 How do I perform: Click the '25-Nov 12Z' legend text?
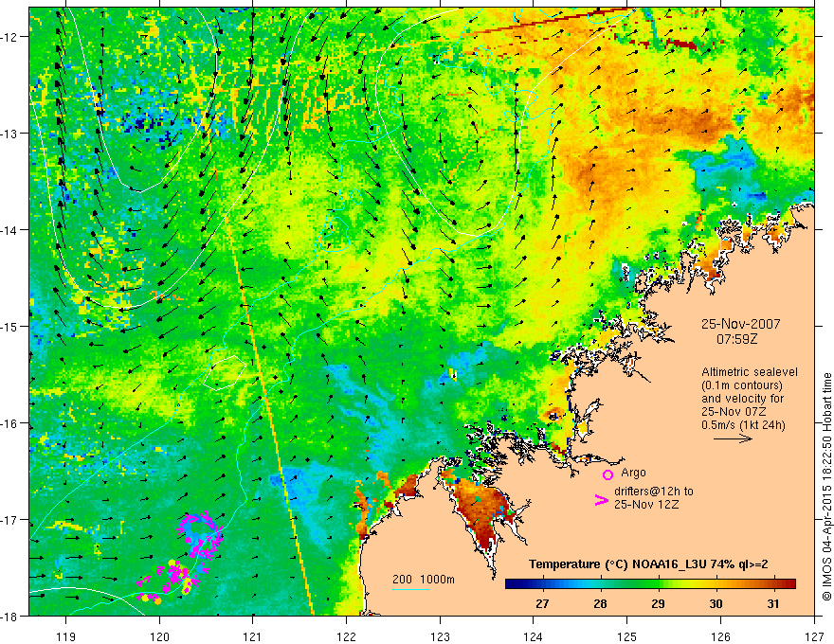646,504
